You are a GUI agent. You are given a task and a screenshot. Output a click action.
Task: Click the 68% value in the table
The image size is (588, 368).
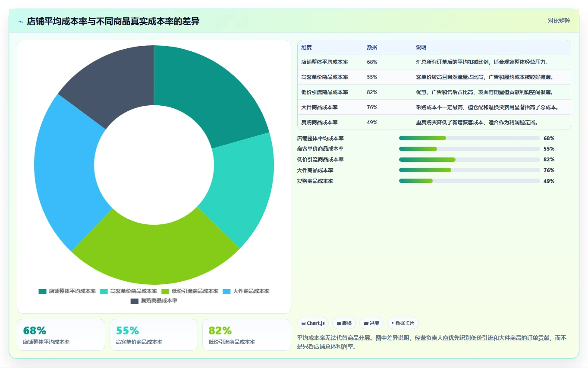point(372,62)
